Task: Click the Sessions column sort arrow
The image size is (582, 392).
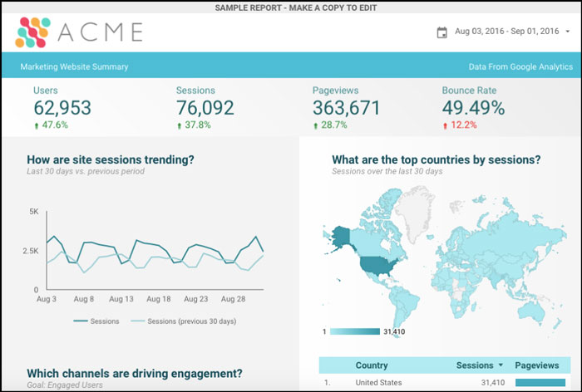Action: click(501, 365)
